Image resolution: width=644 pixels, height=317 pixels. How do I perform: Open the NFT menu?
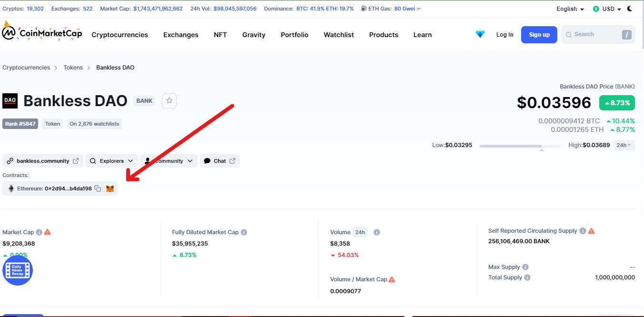point(221,35)
